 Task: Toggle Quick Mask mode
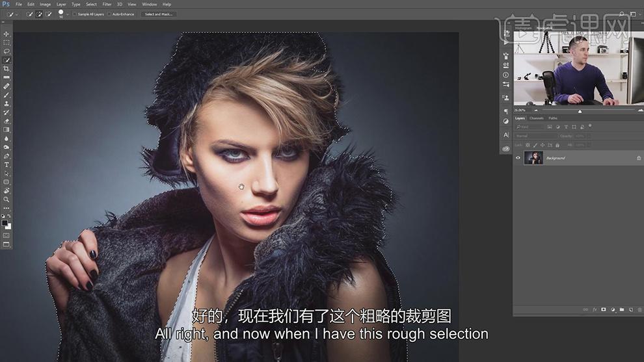(x=6, y=235)
